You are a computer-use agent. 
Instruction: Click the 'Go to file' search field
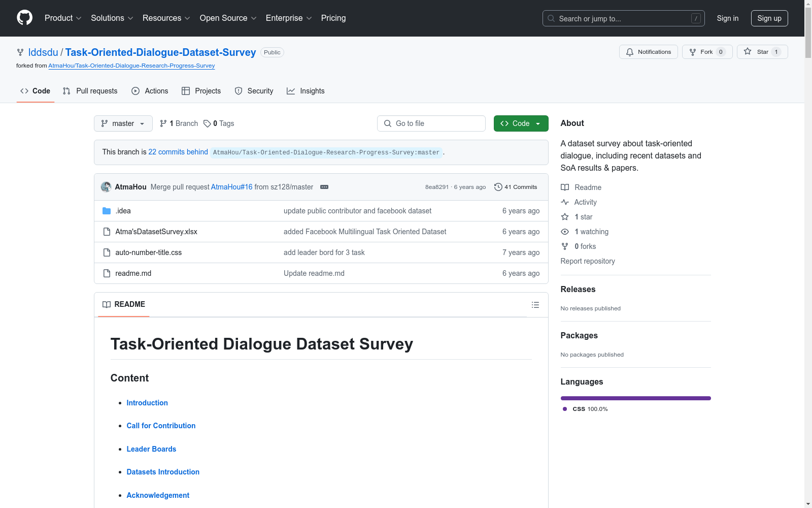coord(431,123)
